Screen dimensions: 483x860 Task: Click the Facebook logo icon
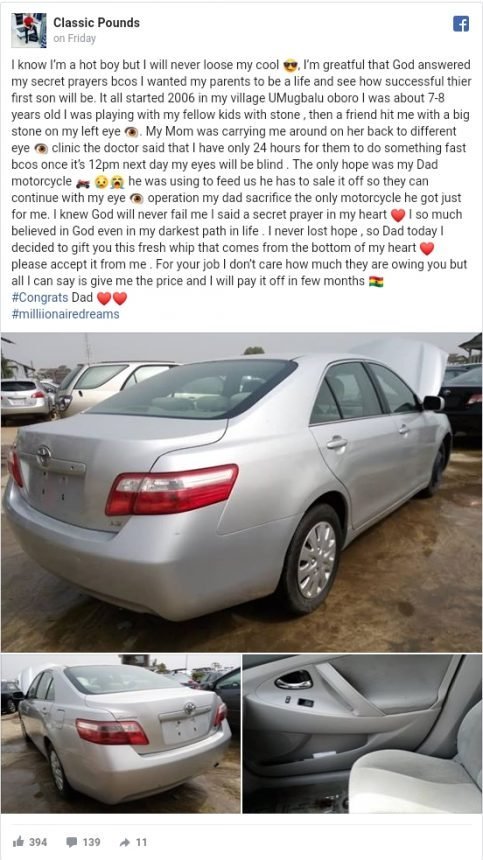click(461, 24)
